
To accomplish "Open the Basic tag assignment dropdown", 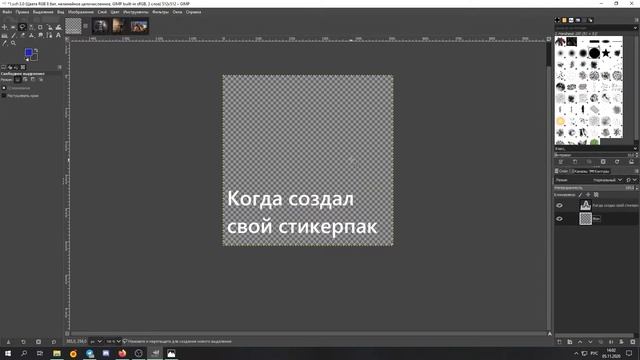I will pyautogui.click(x=635, y=149).
